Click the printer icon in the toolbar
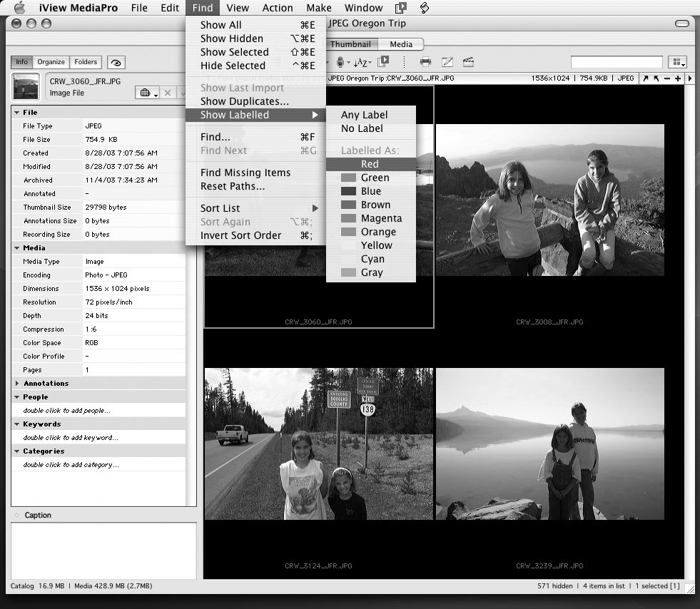 click(x=425, y=62)
